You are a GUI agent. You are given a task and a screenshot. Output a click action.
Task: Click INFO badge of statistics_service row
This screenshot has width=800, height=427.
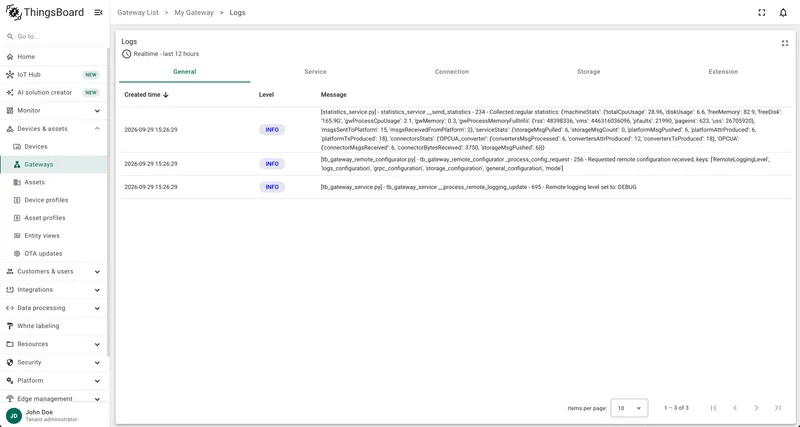(x=272, y=130)
